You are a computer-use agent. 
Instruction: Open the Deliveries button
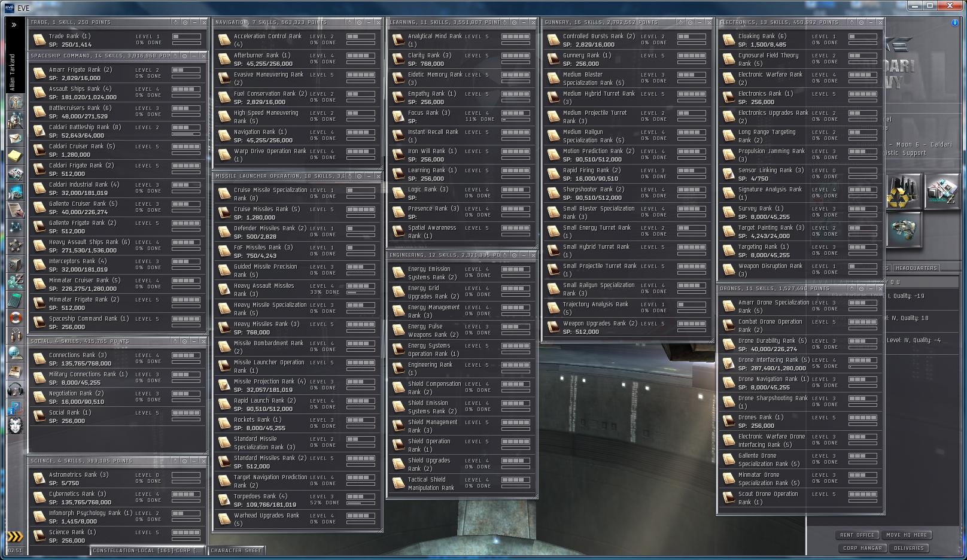909,548
